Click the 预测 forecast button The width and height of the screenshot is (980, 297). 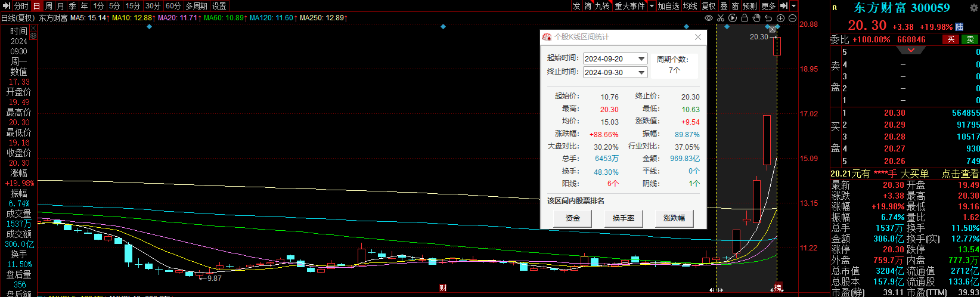[750, 6]
